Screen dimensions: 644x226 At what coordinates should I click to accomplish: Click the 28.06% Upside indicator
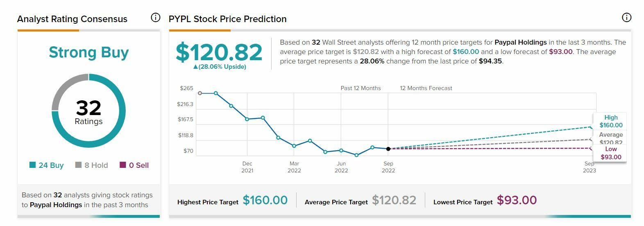pyautogui.click(x=220, y=67)
